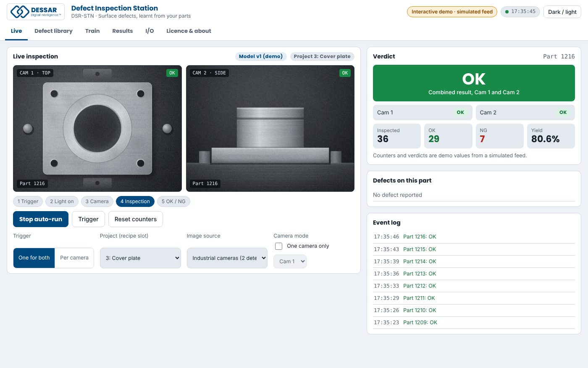Open the CAM 2 SIDE camera image
Screen dimensions: 588x368
click(x=270, y=128)
